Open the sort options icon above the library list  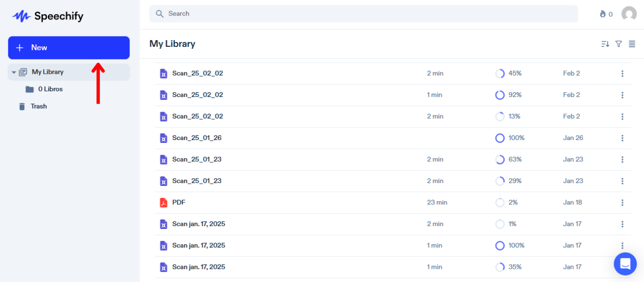point(605,44)
